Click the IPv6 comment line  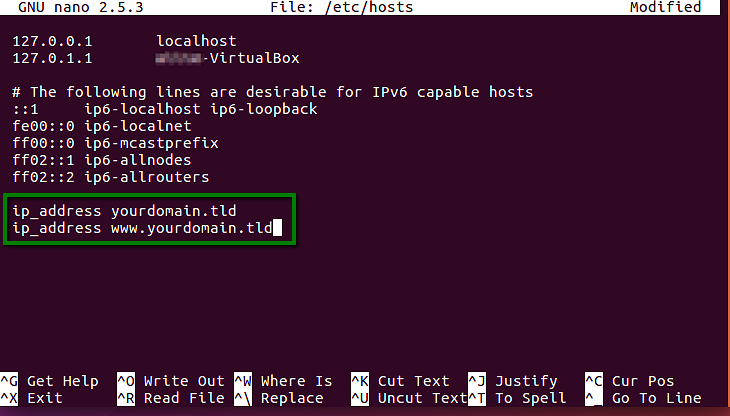click(272, 92)
